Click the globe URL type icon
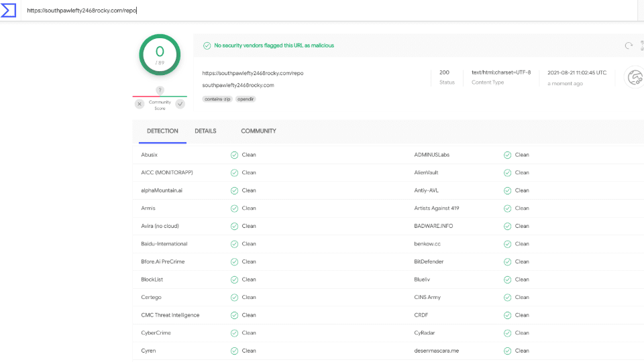This screenshot has height=362, width=644. 634,77
